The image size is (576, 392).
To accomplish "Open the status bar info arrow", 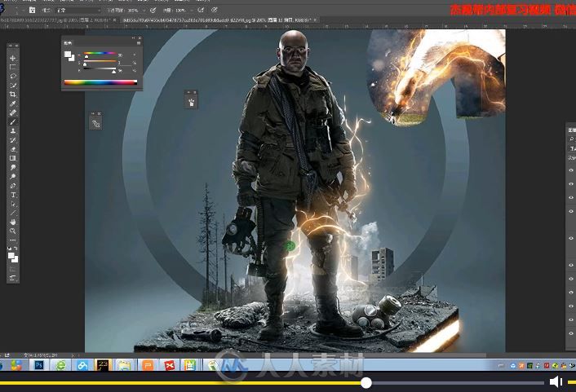I will (x=73, y=355).
